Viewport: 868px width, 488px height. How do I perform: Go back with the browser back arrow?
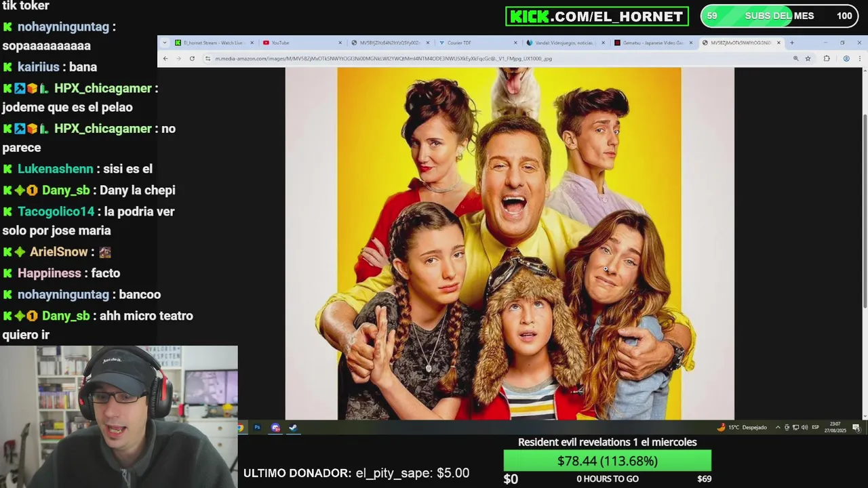click(x=165, y=58)
